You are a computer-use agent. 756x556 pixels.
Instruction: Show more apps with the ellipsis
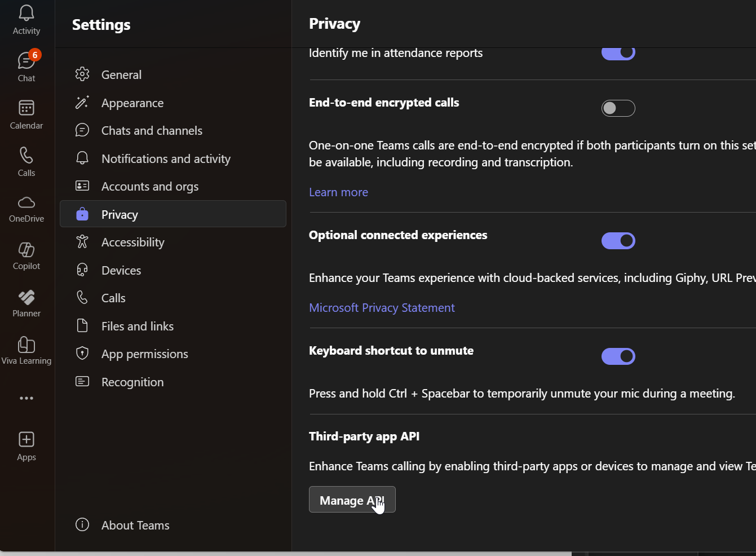[x=26, y=398]
